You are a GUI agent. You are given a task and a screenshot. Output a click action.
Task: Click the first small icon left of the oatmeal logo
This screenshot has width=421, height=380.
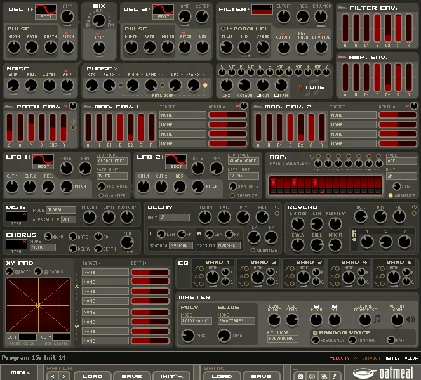(300, 376)
